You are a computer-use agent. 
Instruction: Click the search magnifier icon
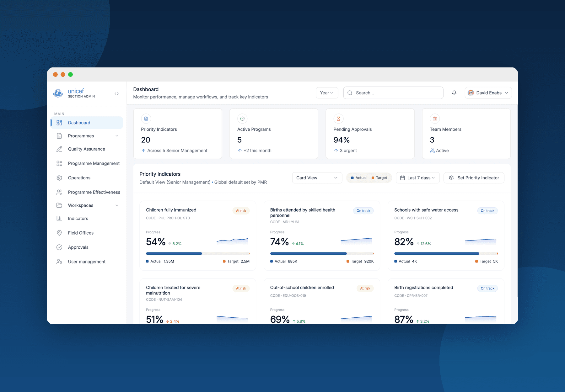tap(350, 93)
